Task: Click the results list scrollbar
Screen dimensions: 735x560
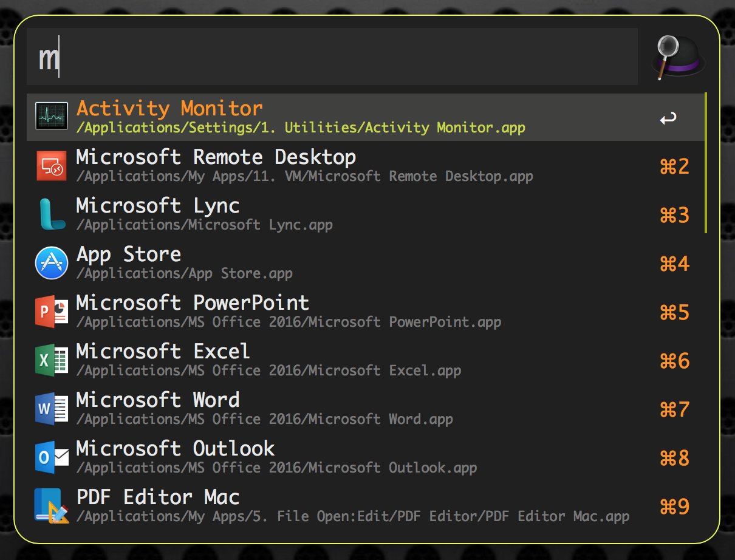Action: tap(706, 163)
